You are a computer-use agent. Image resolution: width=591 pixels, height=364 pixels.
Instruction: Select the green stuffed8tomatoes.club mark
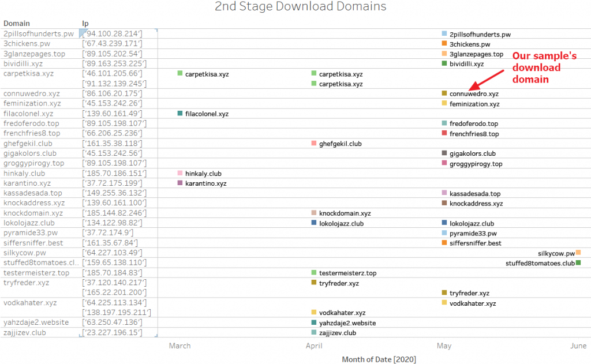click(x=578, y=262)
